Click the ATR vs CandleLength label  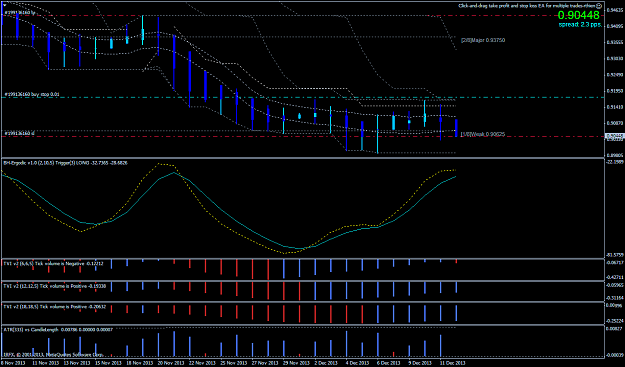coord(58,330)
